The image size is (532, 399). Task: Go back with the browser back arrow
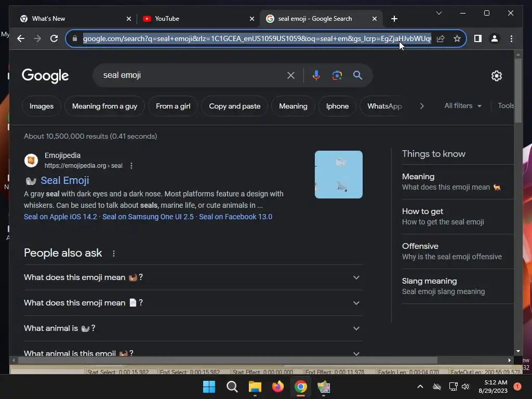click(21, 38)
